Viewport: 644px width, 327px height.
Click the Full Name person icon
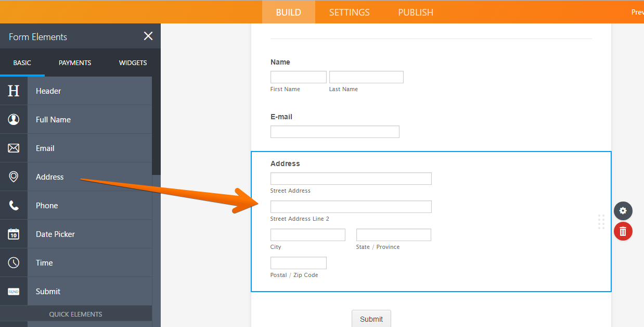14,119
